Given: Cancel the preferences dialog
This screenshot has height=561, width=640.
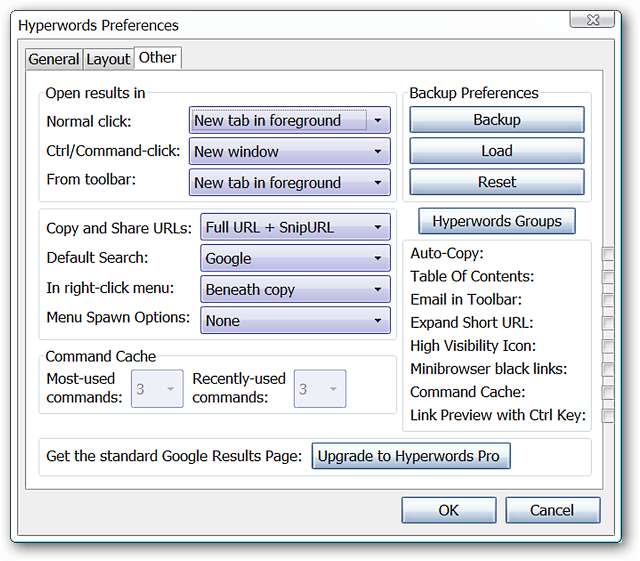Looking at the screenshot, I should [552, 510].
